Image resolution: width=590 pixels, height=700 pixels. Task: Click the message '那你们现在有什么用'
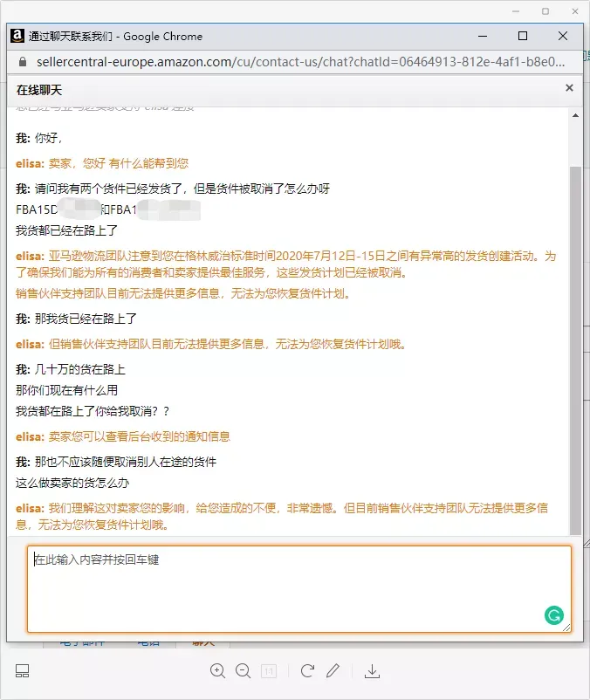[67, 390]
